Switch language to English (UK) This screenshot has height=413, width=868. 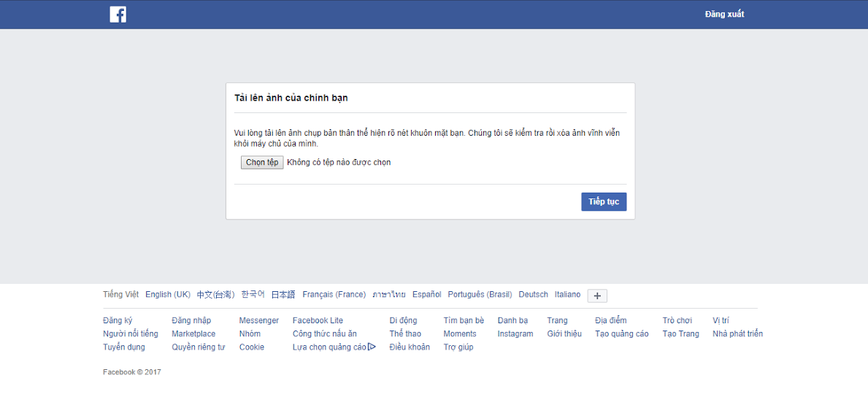click(x=168, y=294)
